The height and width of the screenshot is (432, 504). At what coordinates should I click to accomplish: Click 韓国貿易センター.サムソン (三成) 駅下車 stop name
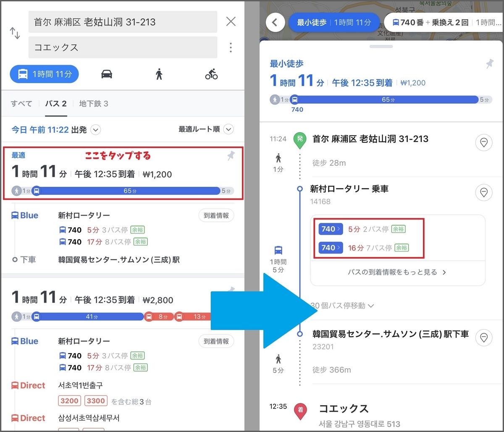(x=391, y=335)
